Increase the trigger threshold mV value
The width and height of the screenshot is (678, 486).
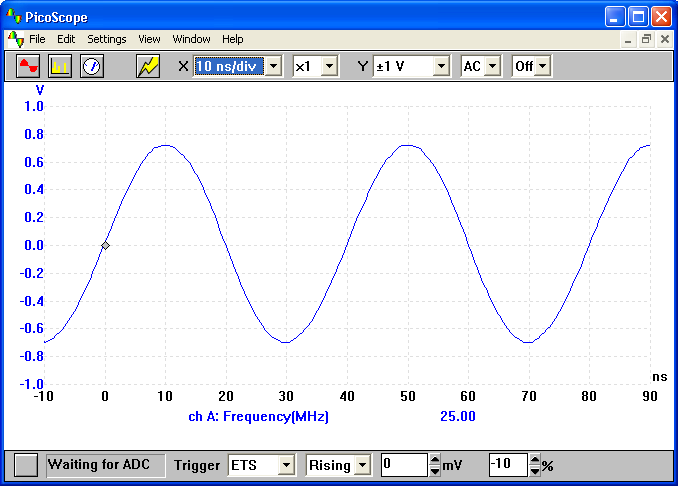point(435,460)
